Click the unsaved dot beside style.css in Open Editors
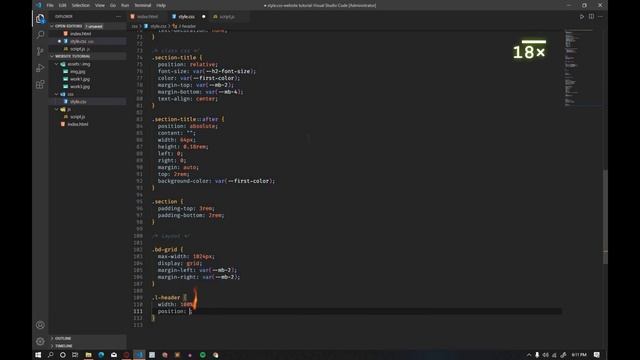The height and width of the screenshot is (360, 640). click(x=60, y=41)
